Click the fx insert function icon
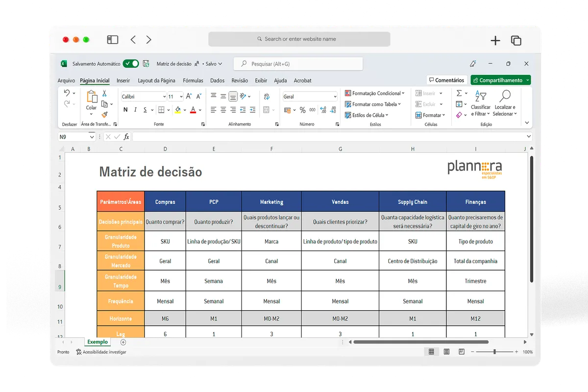 [x=126, y=137]
